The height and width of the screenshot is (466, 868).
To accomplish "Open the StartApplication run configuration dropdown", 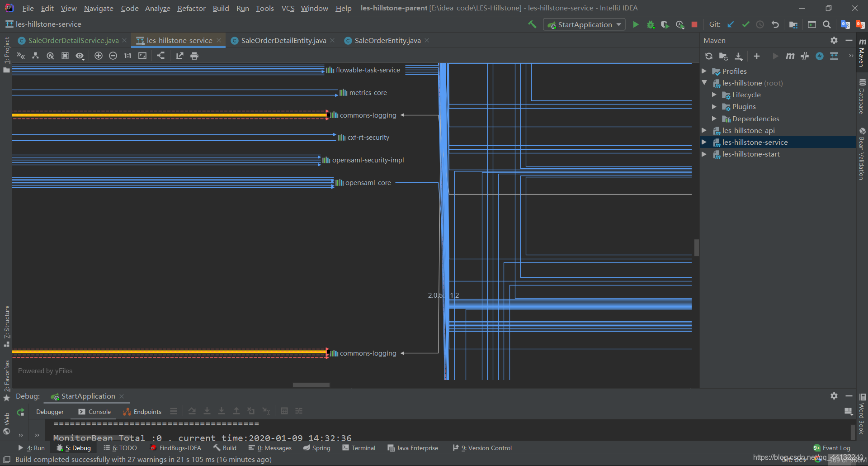I will [584, 24].
